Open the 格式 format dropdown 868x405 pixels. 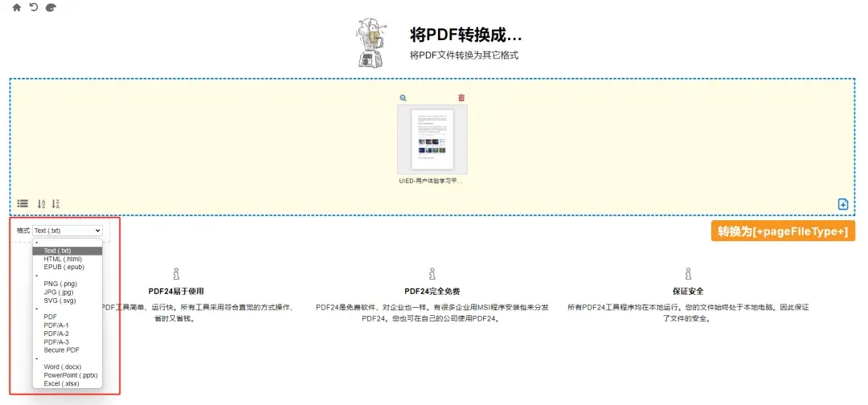point(67,231)
